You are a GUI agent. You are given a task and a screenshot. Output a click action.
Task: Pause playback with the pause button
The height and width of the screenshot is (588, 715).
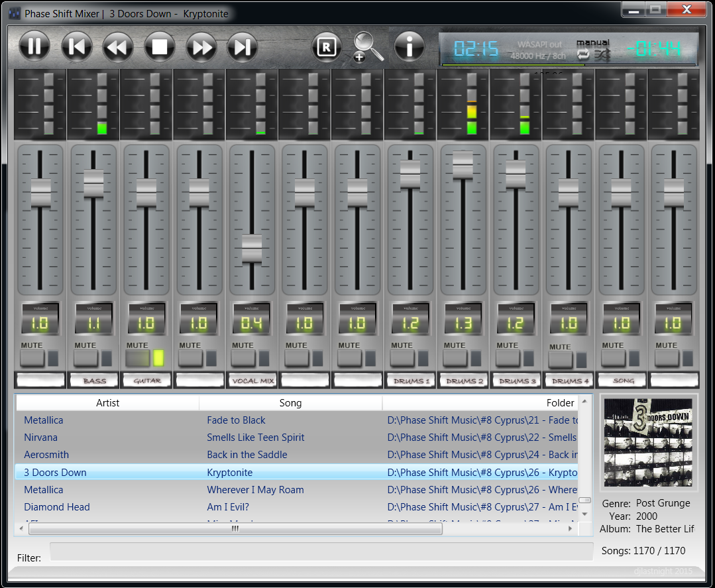(x=34, y=46)
